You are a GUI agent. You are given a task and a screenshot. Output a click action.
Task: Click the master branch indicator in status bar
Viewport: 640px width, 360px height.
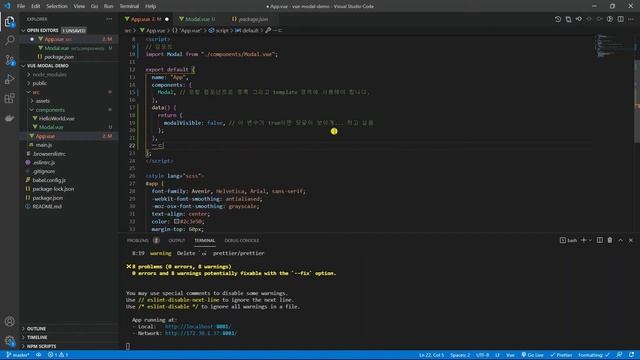(x=18, y=355)
